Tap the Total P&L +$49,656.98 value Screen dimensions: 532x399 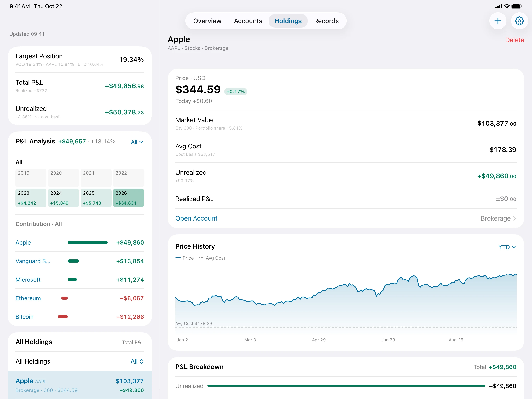click(124, 86)
